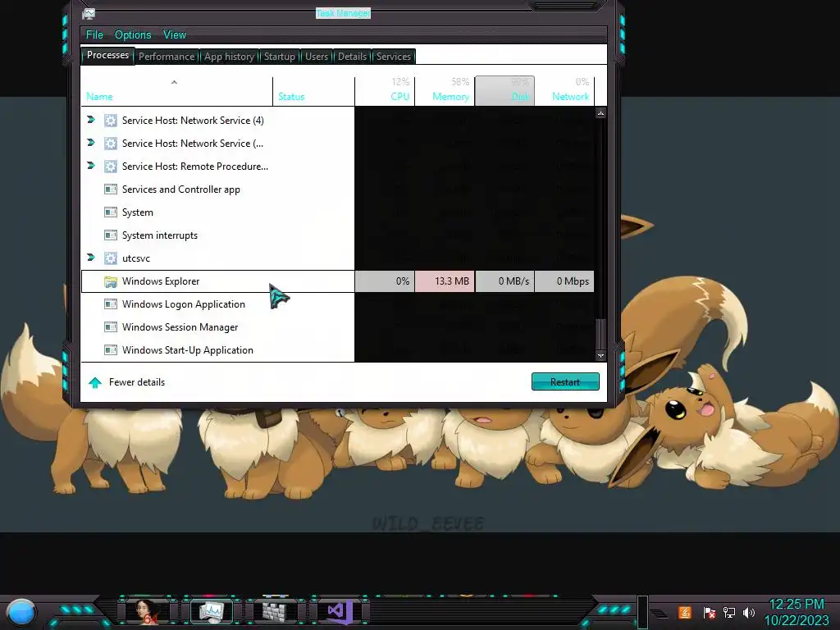Image resolution: width=840 pixels, height=630 pixels.
Task: Open the taskbar app with portrait icon
Action: tap(148, 611)
